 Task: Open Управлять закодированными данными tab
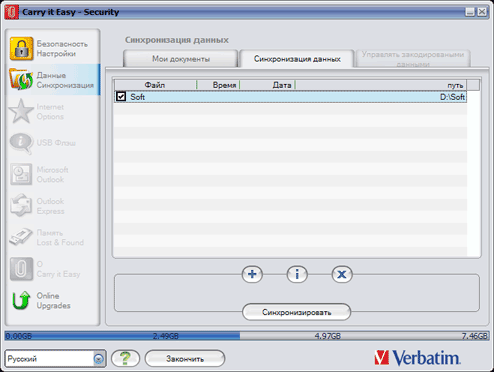click(x=413, y=59)
